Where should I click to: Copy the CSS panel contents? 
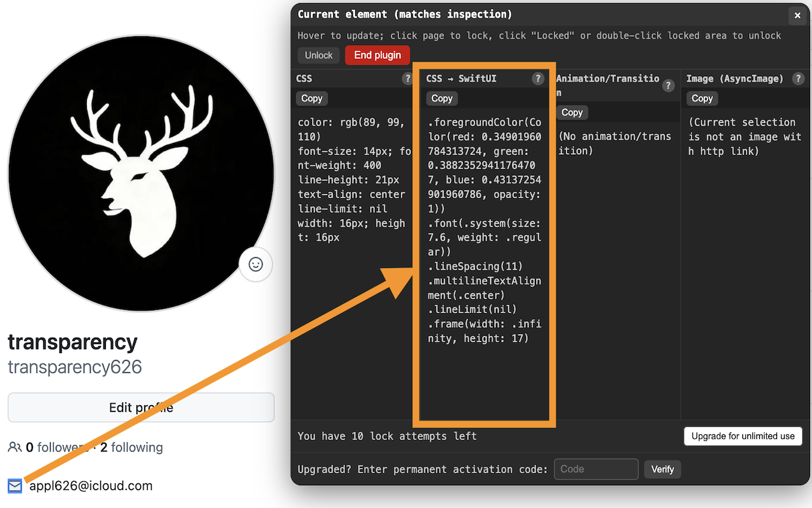(311, 98)
